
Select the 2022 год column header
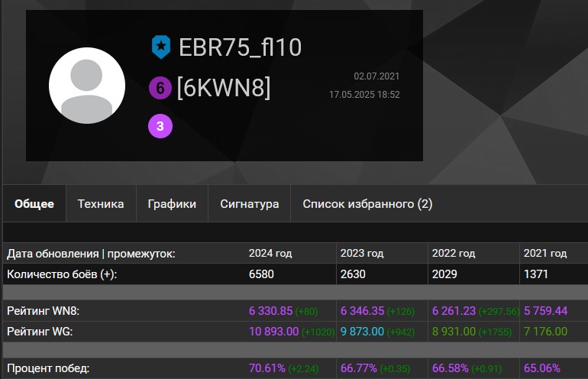[x=454, y=254]
